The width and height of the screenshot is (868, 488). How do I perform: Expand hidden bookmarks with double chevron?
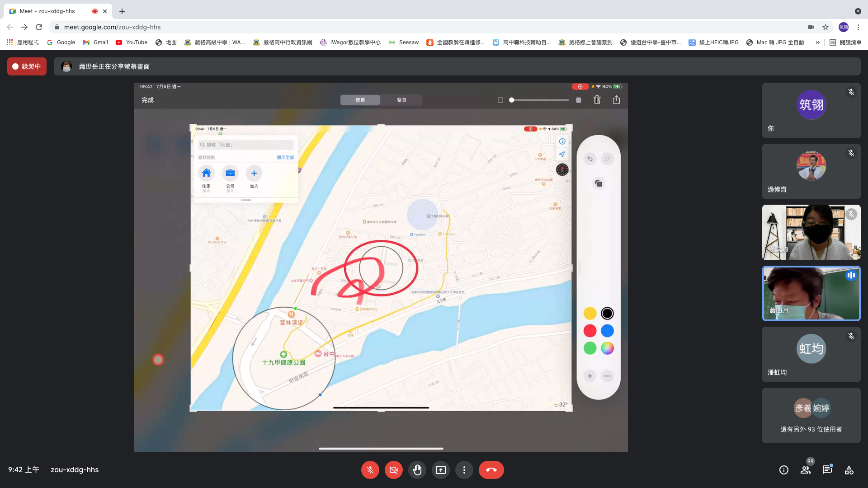817,42
